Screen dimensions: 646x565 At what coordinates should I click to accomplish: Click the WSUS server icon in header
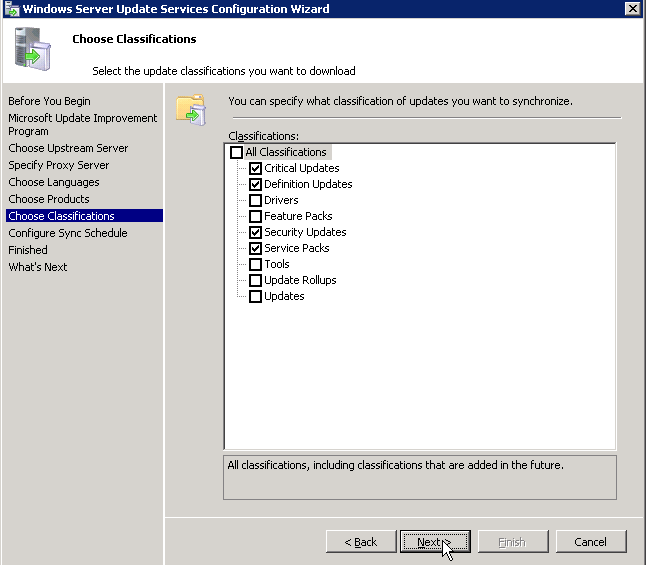click(33, 48)
